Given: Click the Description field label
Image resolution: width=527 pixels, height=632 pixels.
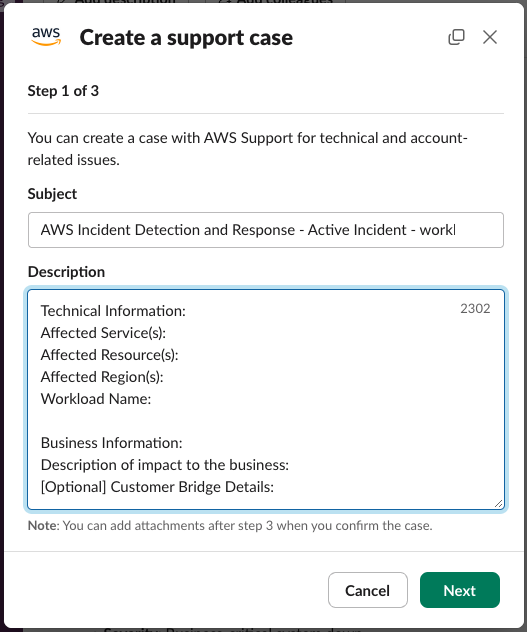Looking at the screenshot, I should coord(67,272).
